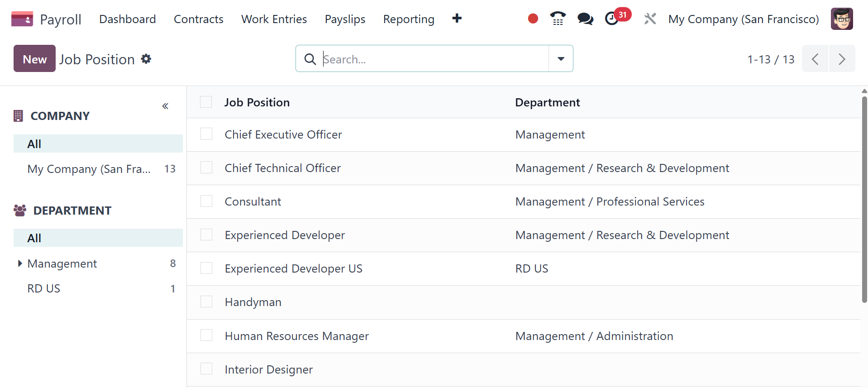
Task: Open the Job Position gear settings
Action: tap(146, 59)
